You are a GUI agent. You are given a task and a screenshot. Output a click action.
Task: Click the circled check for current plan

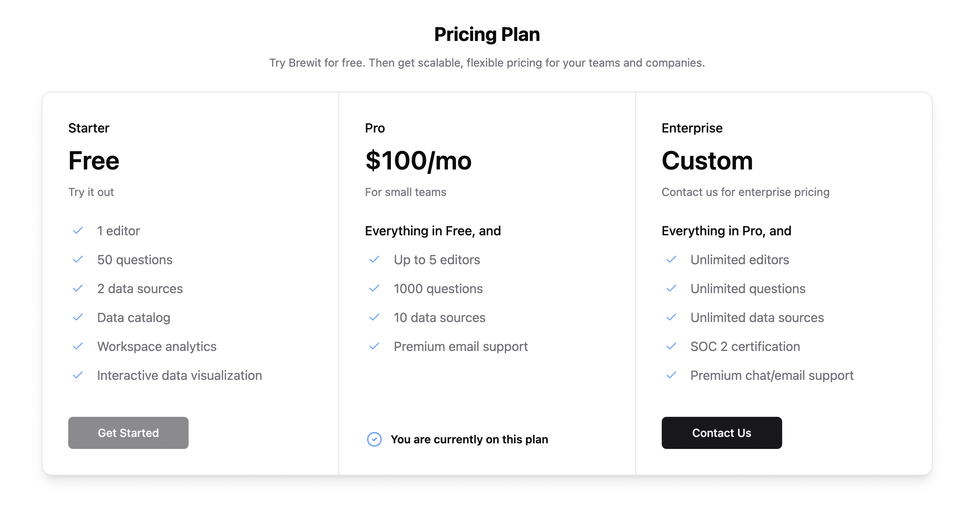tap(374, 439)
